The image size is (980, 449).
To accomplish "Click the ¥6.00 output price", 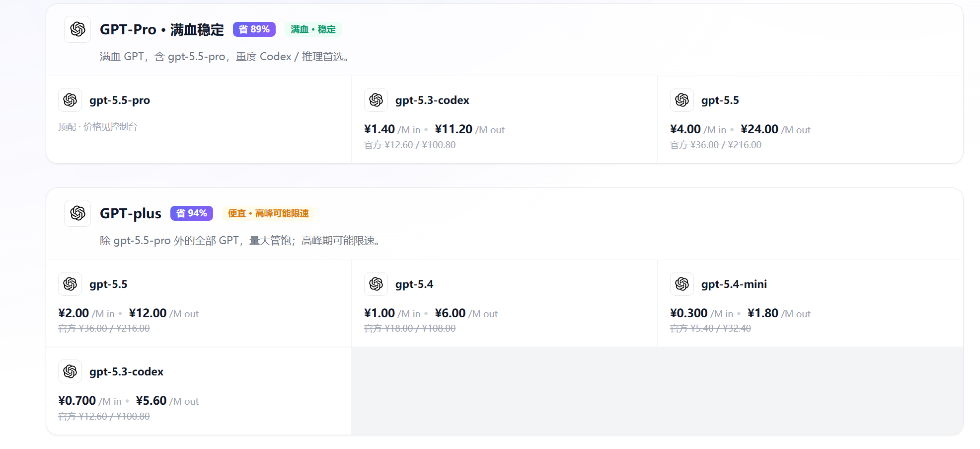I will click(x=450, y=313).
